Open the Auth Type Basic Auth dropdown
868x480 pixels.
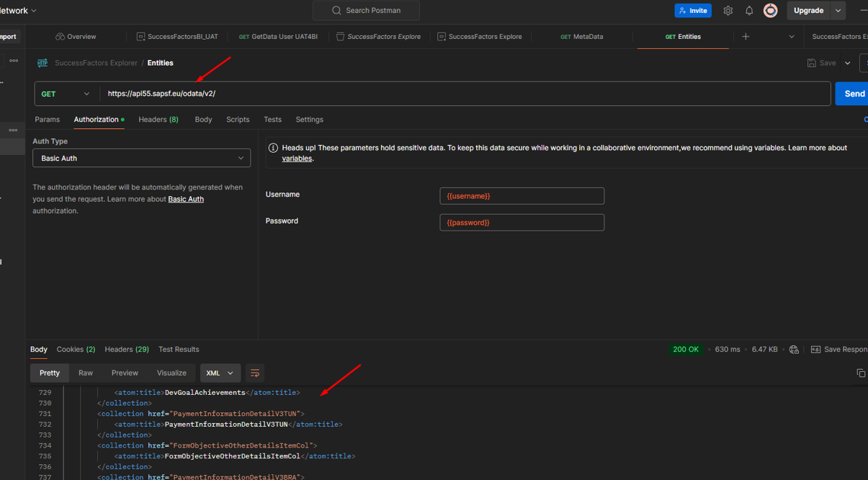coord(141,158)
